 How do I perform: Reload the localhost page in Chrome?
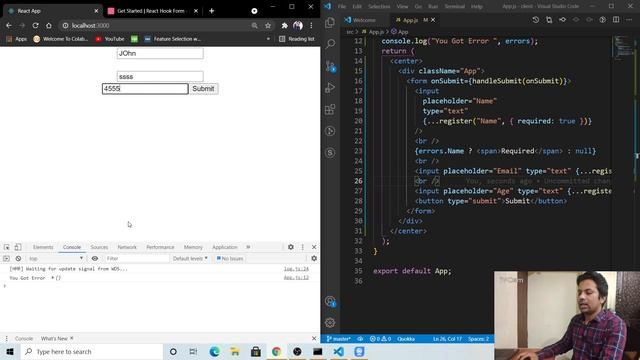36,25
